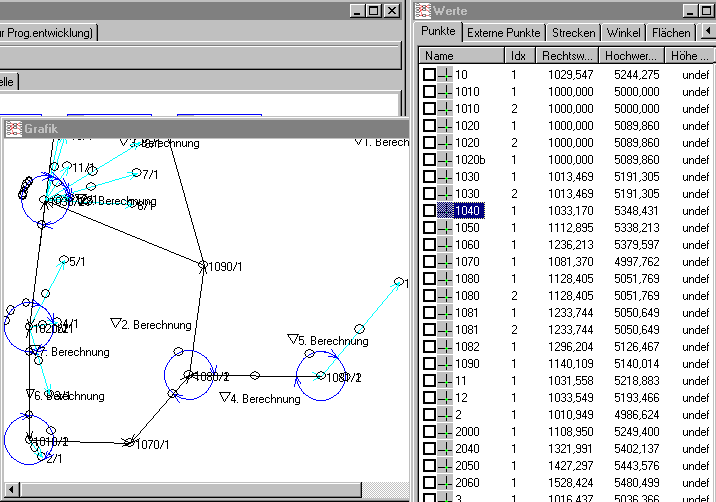Tick the checkbox for point 1020b
The height and width of the screenshot is (502, 716).
(x=429, y=159)
